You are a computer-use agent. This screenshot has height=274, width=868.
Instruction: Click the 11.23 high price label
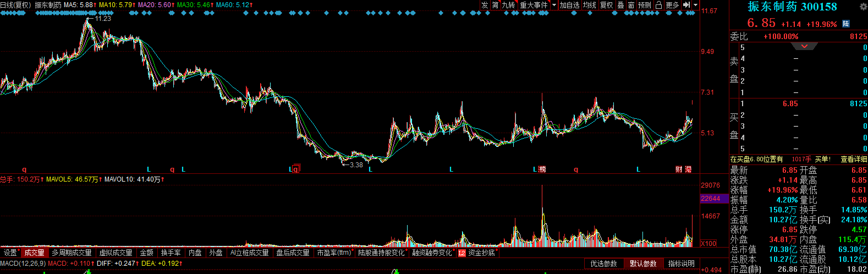[x=103, y=19]
